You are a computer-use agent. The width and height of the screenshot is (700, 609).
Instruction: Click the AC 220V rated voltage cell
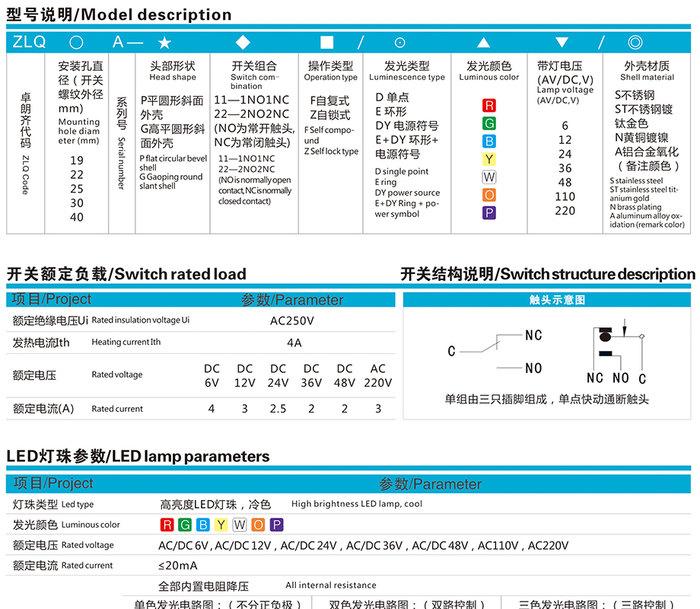tap(377, 376)
